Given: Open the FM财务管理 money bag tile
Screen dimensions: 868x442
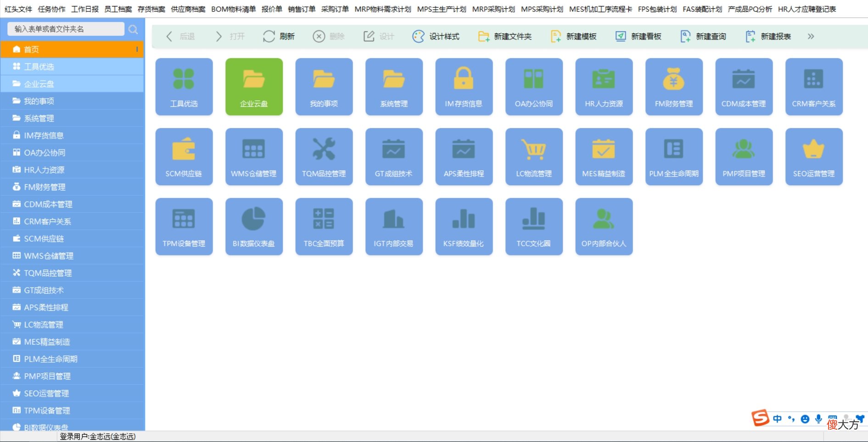Looking at the screenshot, I should click(x=674, y=87).
